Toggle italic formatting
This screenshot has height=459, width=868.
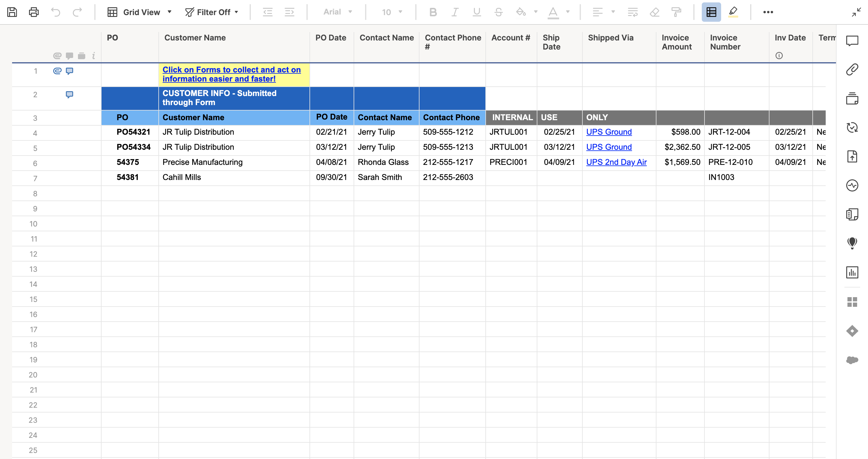(x=455, y=12)
